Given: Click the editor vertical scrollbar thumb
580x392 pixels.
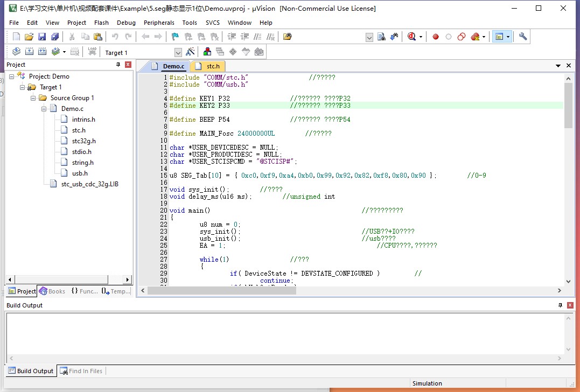Looking at the screenshot, I should [x=569, y=106].
